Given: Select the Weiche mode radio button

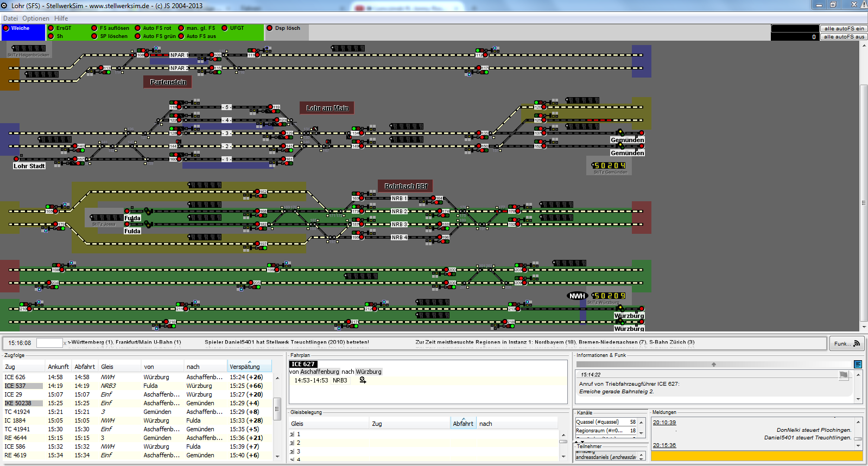Looking at the screenshot, I should [x=7, y=28].
